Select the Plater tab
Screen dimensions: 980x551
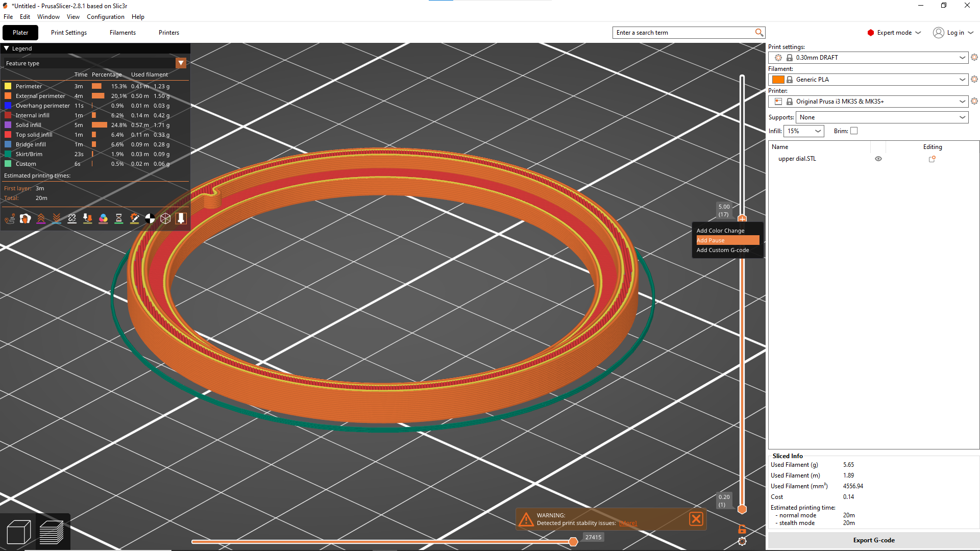[x=20, y=33]
